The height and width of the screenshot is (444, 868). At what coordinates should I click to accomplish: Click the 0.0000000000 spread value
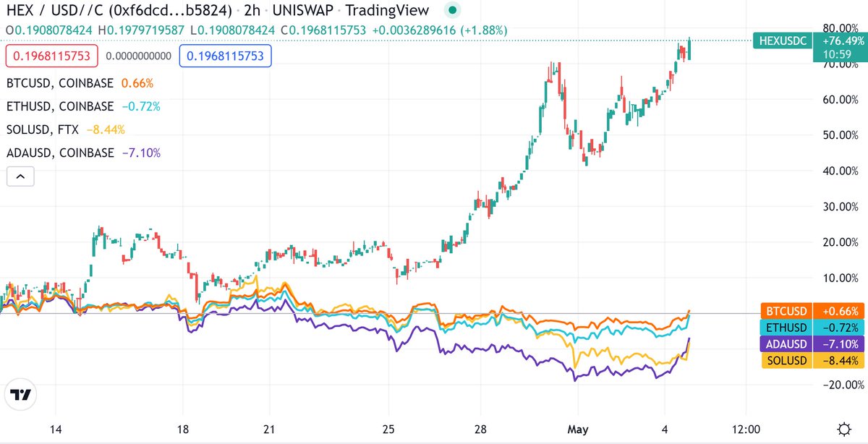click(139, 56)
